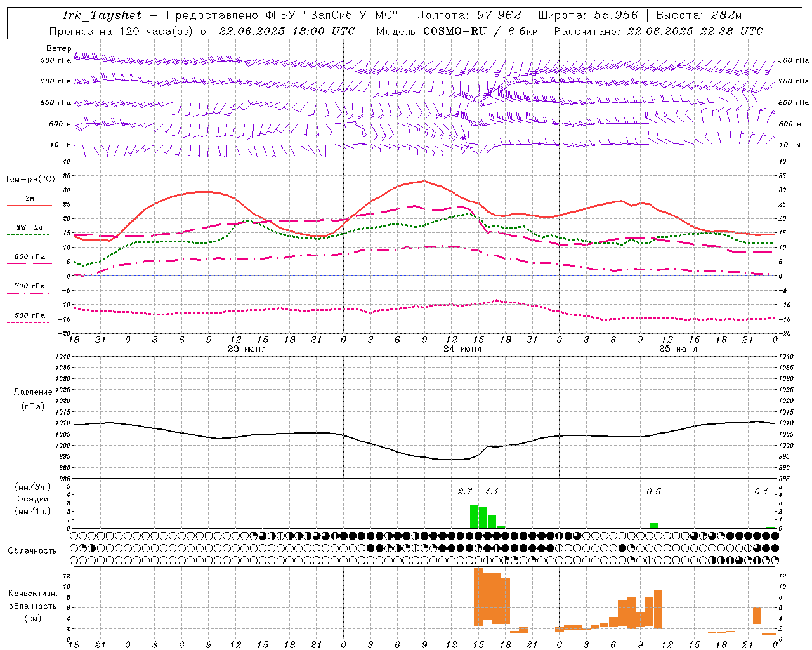Click the small green bar below 0.5
Image resolution: width=812 pixels, height=650 pixels.
coord(653,526)
